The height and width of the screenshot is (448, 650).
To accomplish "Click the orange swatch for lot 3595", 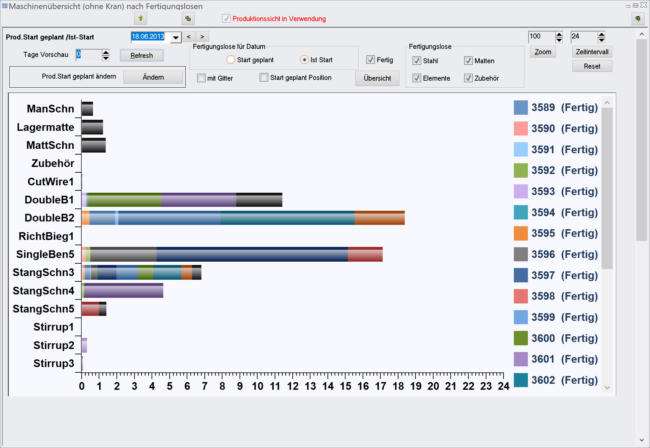I will 520,233.
